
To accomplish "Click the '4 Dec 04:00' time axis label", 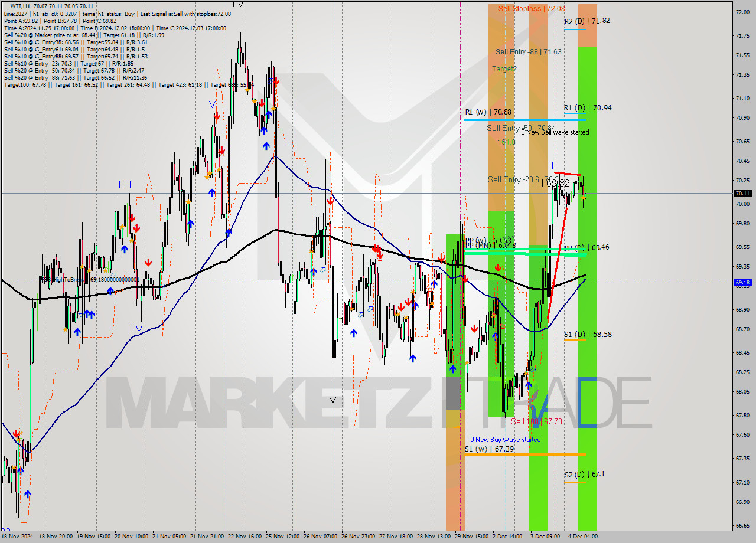I will point(583,537).
